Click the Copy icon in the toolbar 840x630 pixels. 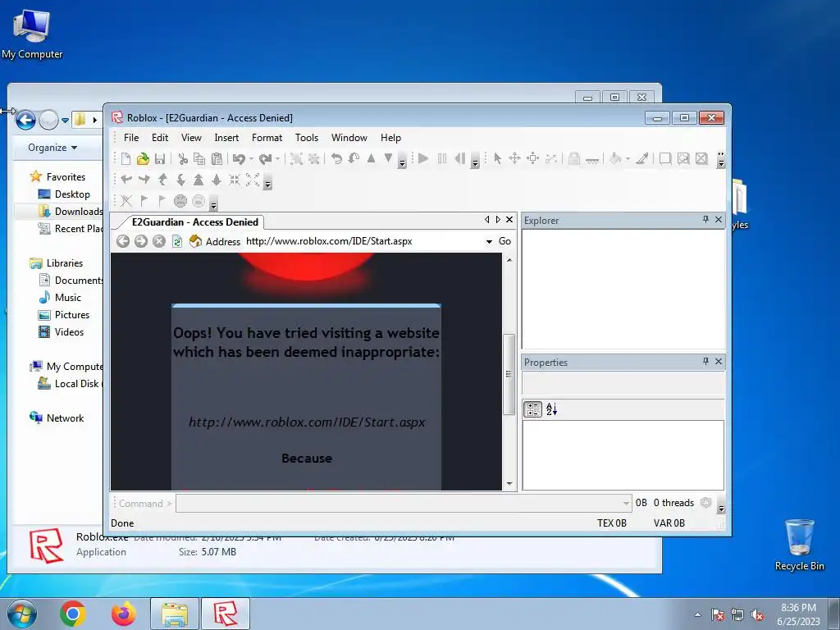[199, 158]
